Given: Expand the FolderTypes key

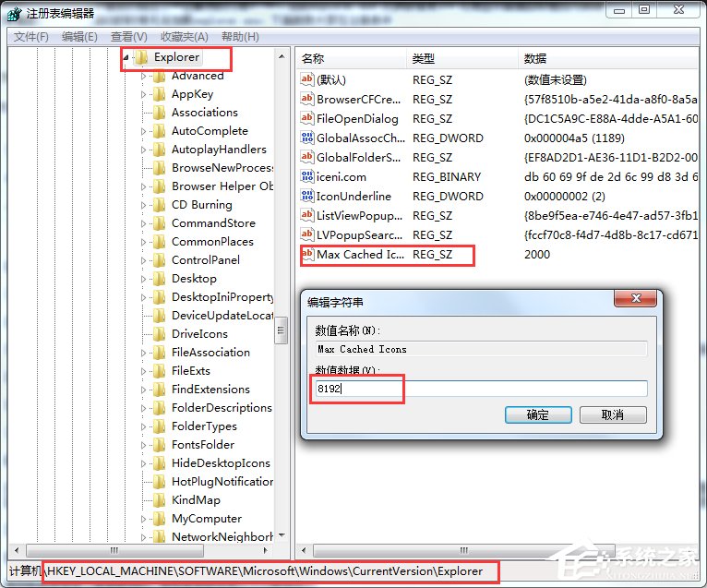Looking at the screenshot, I should [143, 426].
